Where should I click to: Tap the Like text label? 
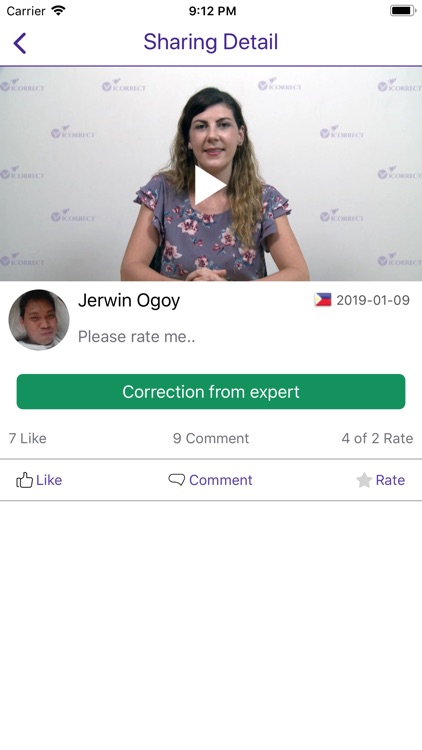(49, 480)
